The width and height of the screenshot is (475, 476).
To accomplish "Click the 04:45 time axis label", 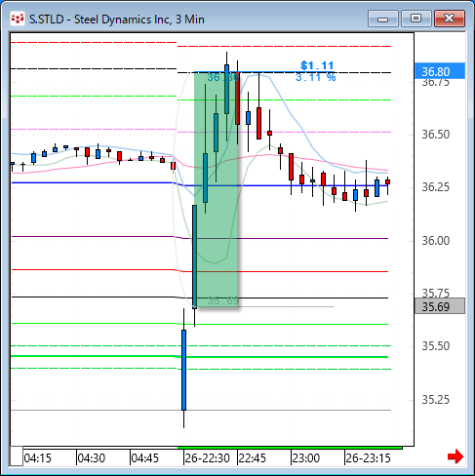I will click(145, 458).
